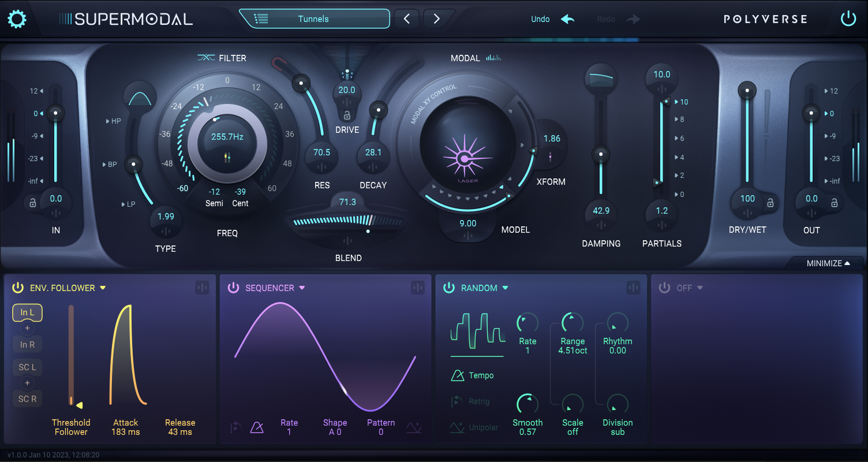Click the Random module Tempo icon

coord(457,375)
